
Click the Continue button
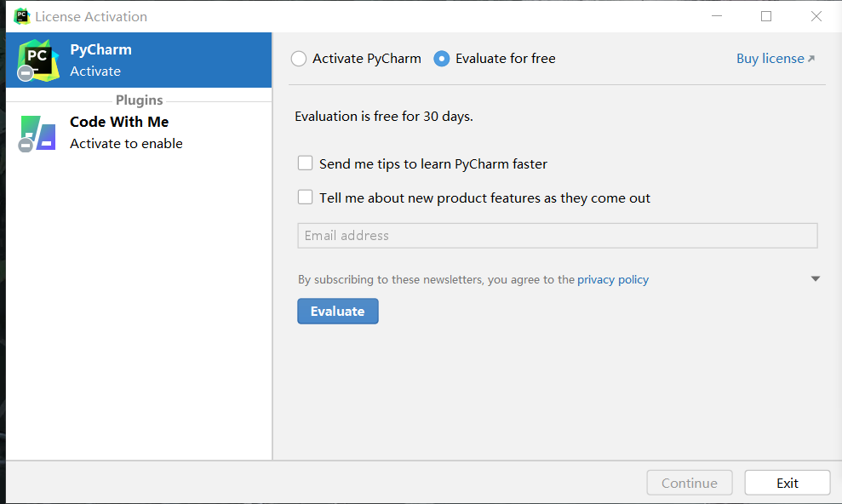[690, 483]
